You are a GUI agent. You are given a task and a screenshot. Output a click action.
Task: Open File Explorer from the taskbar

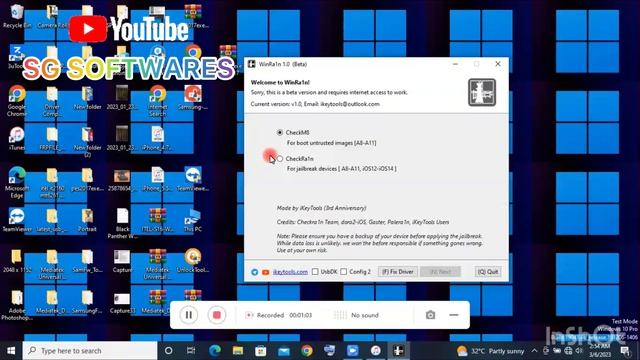238,351
